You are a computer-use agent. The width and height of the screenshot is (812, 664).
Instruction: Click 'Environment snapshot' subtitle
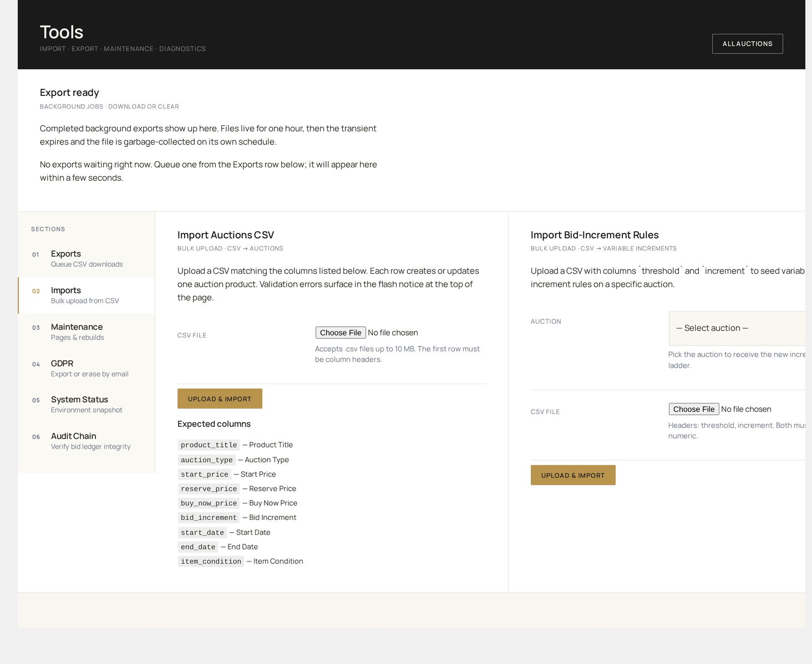(87, 410)
